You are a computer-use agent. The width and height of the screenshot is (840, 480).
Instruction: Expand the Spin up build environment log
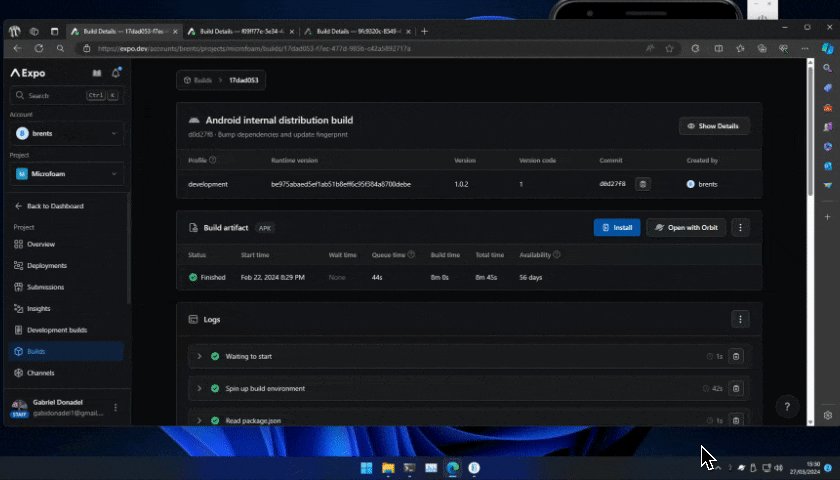(199, 388)
